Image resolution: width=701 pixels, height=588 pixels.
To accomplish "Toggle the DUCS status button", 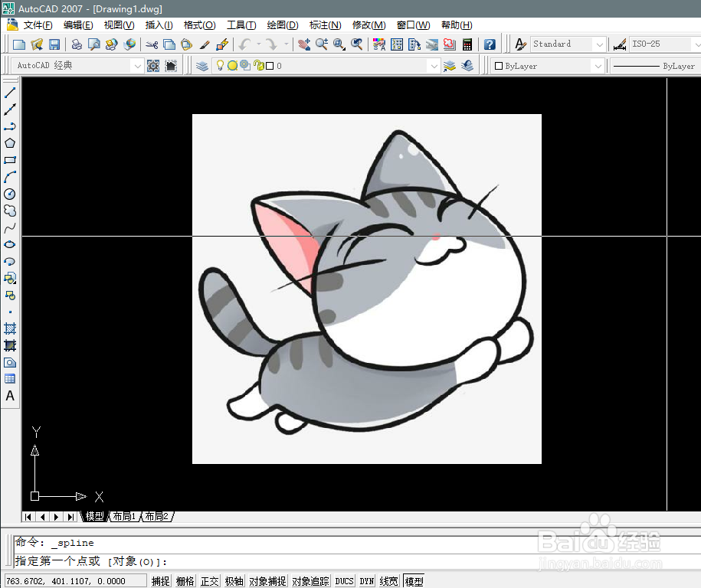I will tap(344, 581).
